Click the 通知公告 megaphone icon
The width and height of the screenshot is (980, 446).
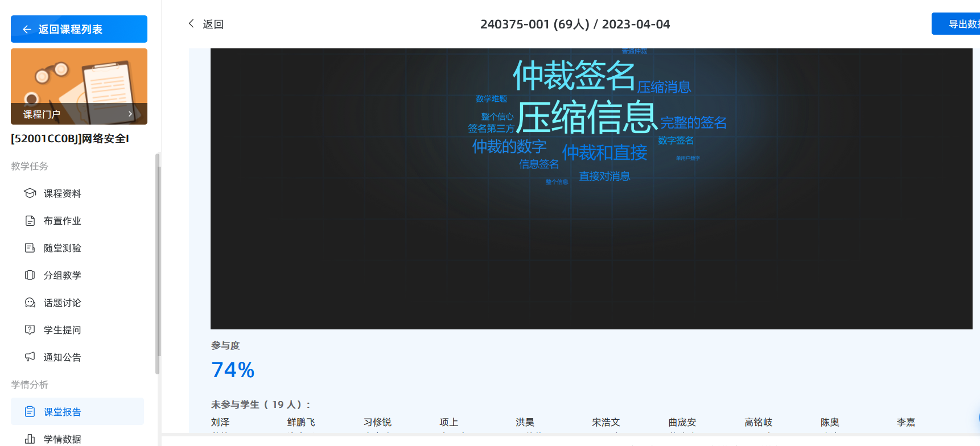[30, 357]
